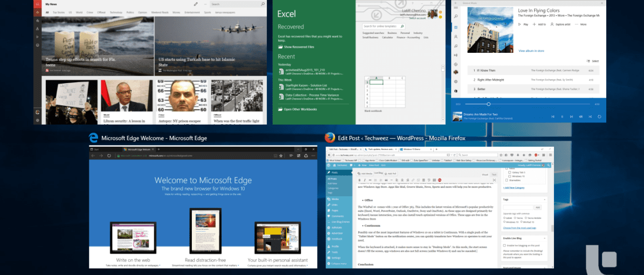Screen dimensions: 644x275
Task: Click red Stop icon in WordPress toolbar
Action: coord(439,180)
